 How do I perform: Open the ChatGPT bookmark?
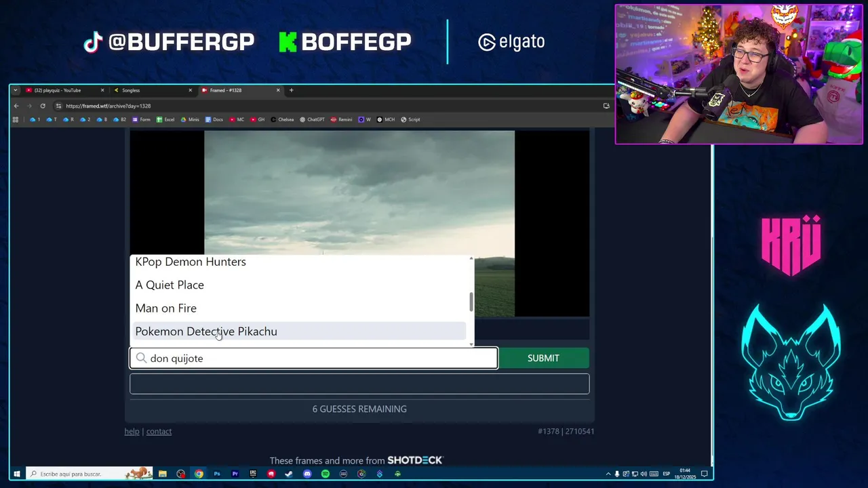(313, 119)
